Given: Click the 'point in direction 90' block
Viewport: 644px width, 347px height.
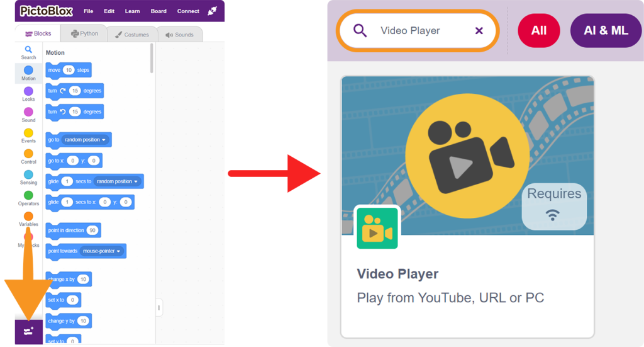Looking at the screenshot, I should coord(73,230).
